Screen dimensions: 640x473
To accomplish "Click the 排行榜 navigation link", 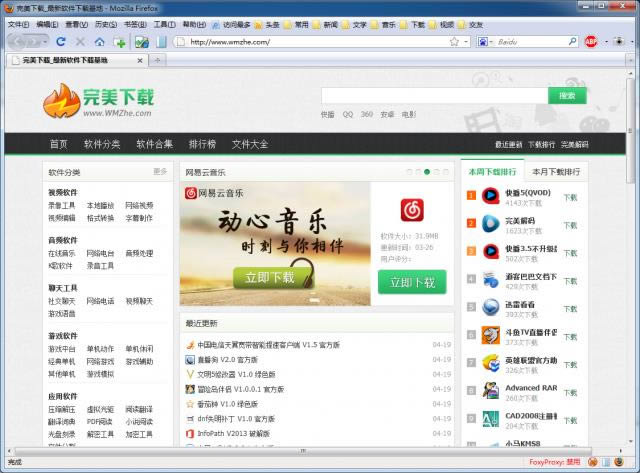I will tap(202, 144).
